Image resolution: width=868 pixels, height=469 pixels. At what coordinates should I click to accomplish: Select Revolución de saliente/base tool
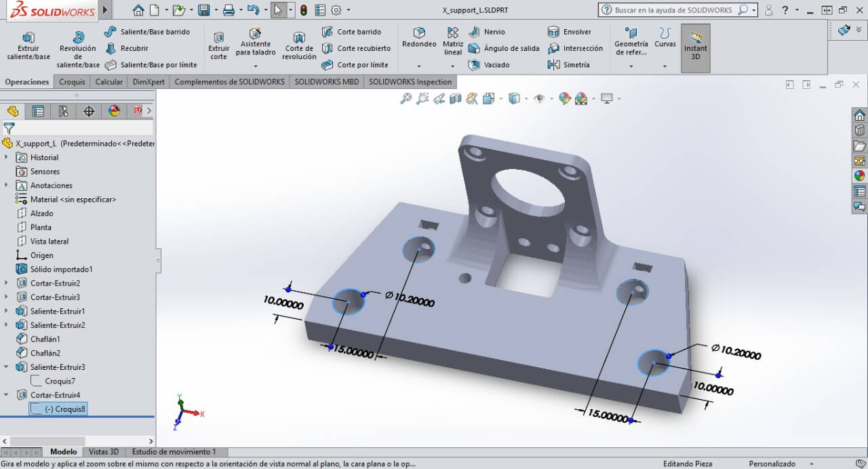click(x=78, y=50)
